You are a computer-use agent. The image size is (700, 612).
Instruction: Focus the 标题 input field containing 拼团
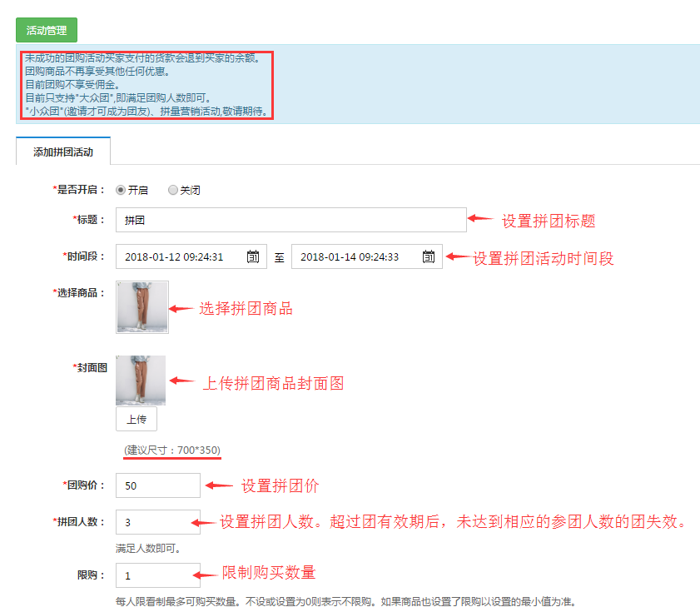click(291, 220)
